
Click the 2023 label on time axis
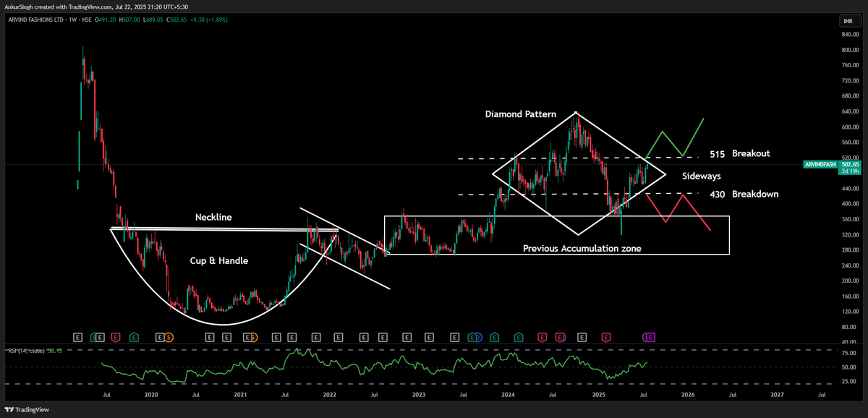coord(419,395)
